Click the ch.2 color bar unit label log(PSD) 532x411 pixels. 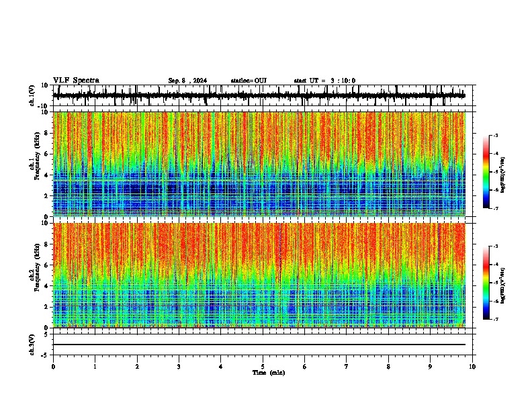point(503,285)
